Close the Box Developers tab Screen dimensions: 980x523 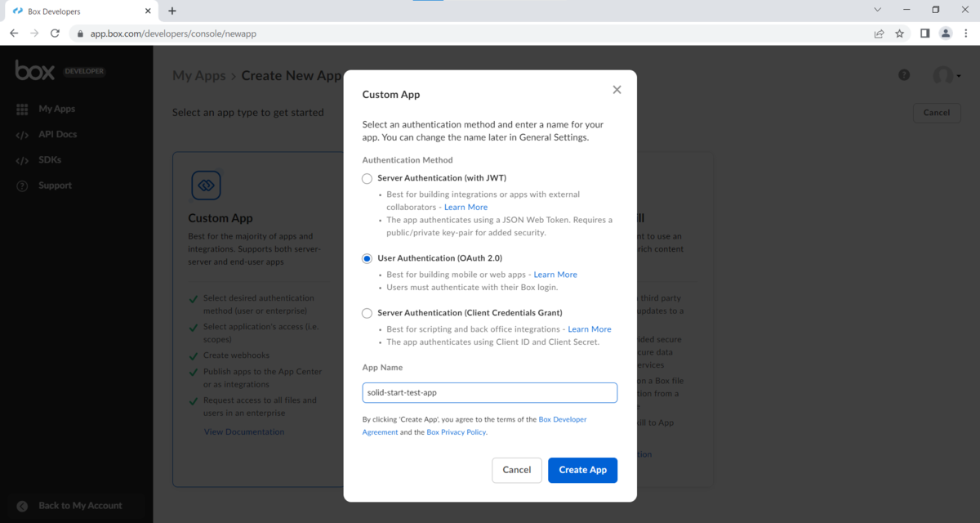click(x=149, y=11)
